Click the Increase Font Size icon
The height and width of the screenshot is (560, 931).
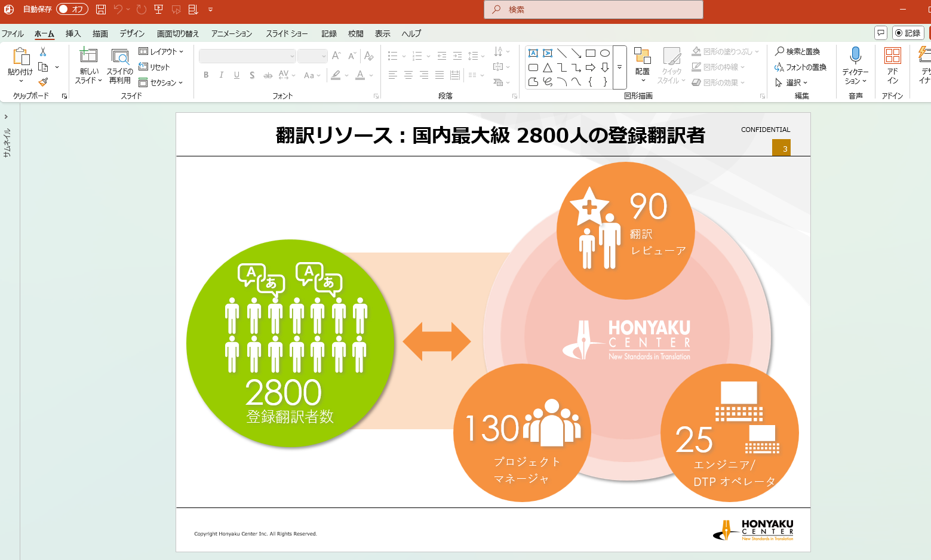[336, 56]
